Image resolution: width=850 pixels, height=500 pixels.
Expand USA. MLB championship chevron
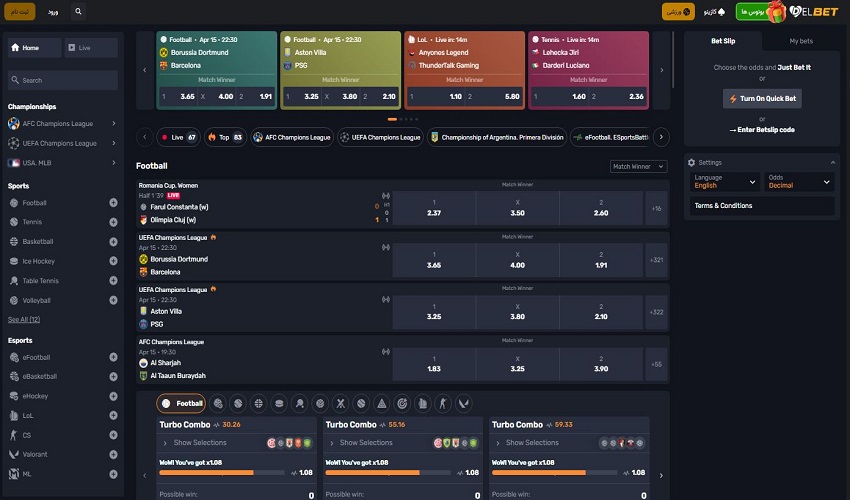click(114, 163)
